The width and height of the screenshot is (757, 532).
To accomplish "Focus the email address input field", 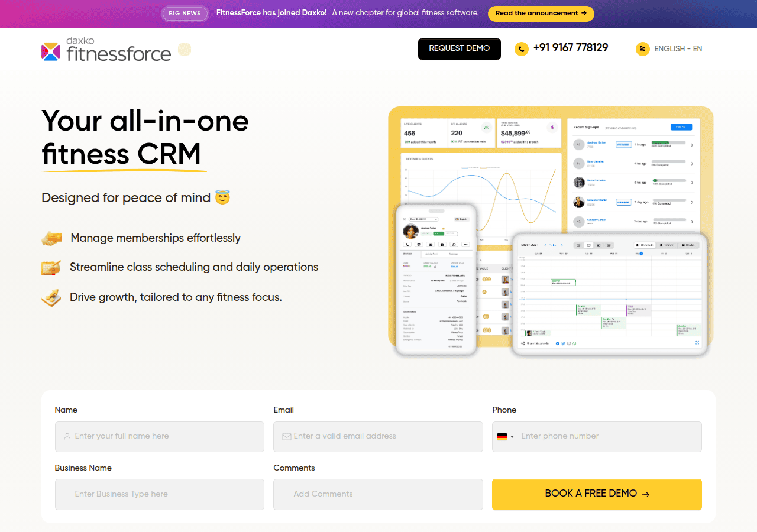I will pos(378,437).
